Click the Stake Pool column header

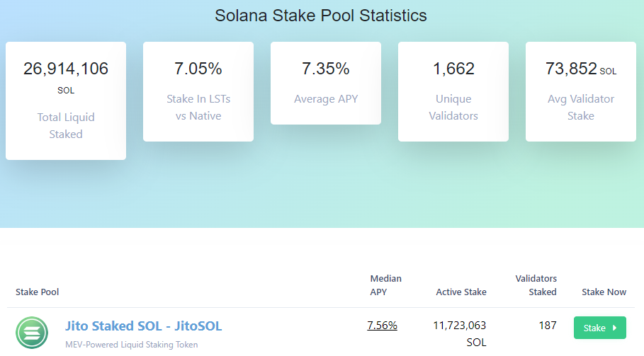pos(38,292)
